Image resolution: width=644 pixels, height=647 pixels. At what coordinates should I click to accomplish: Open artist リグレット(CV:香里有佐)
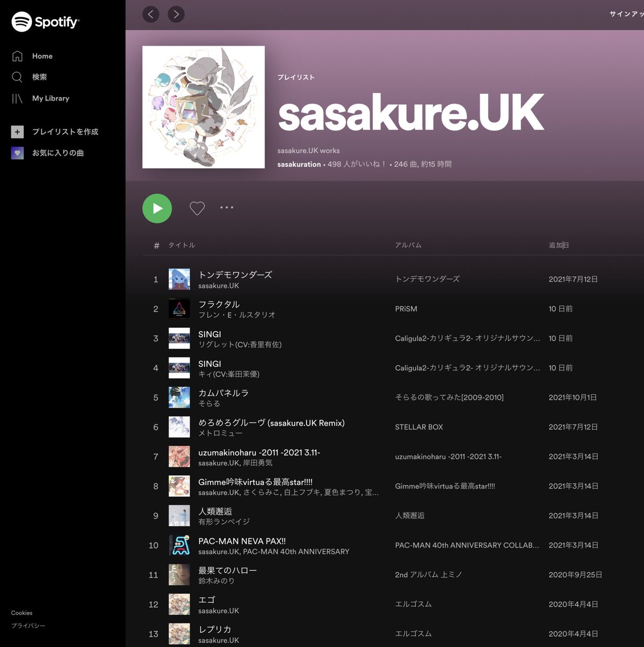[240, 345]
